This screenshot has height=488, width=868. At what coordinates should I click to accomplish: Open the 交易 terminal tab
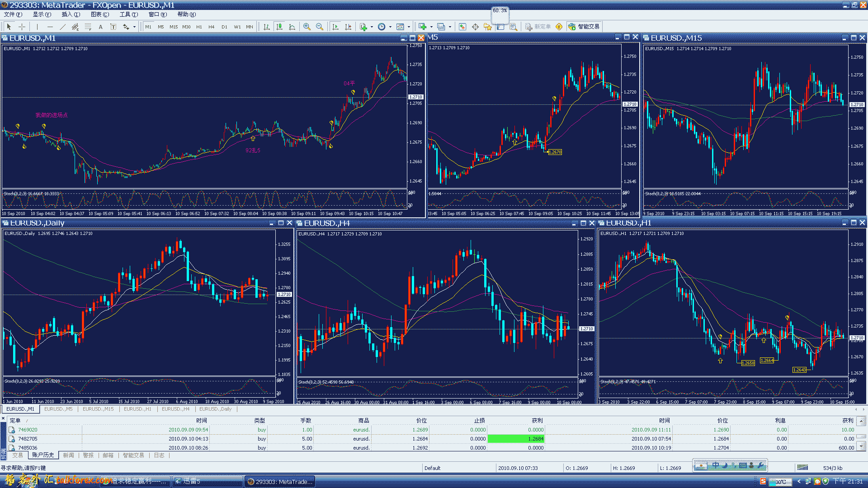(x=18, y=455)
